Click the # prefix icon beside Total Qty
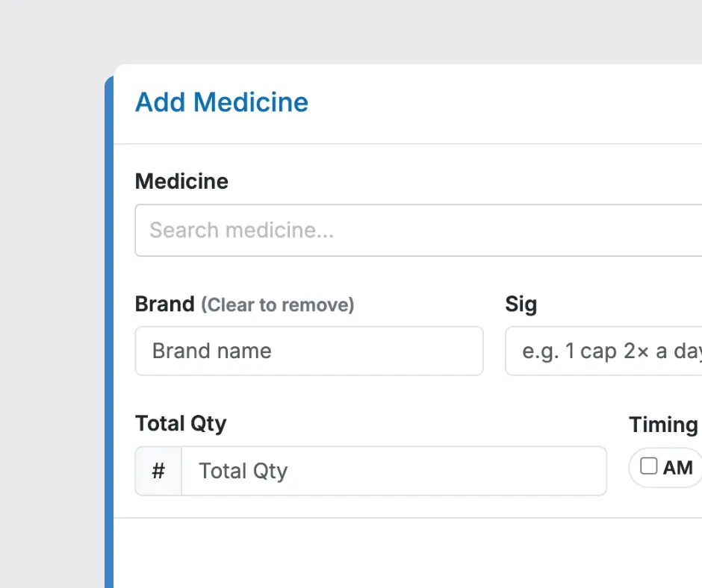This screenshot has width=702, height=588. click(158, 471)
